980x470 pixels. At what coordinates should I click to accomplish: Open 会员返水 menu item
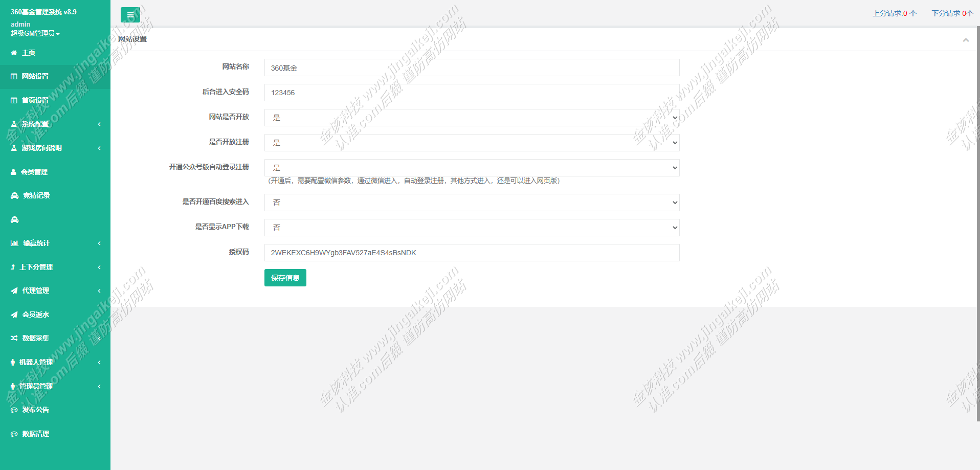pos(55,315)
